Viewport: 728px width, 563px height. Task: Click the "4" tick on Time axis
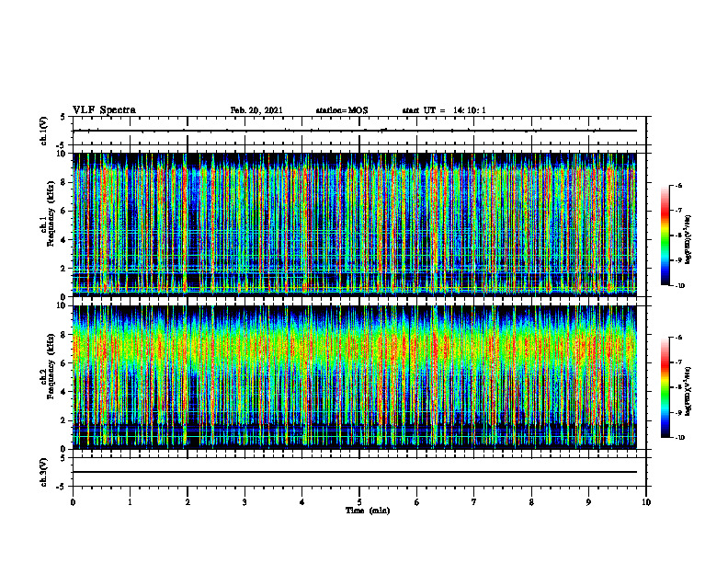[x=302, y=502]
